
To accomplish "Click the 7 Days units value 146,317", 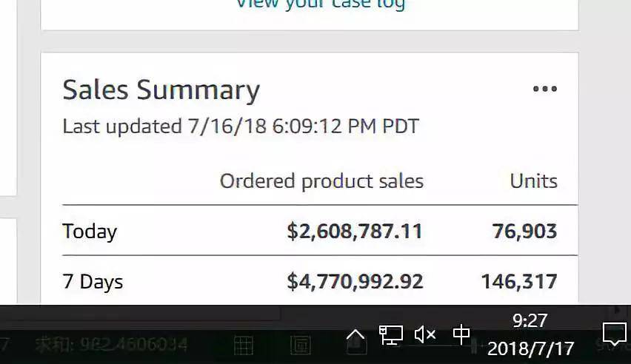I will coord(519,281).
